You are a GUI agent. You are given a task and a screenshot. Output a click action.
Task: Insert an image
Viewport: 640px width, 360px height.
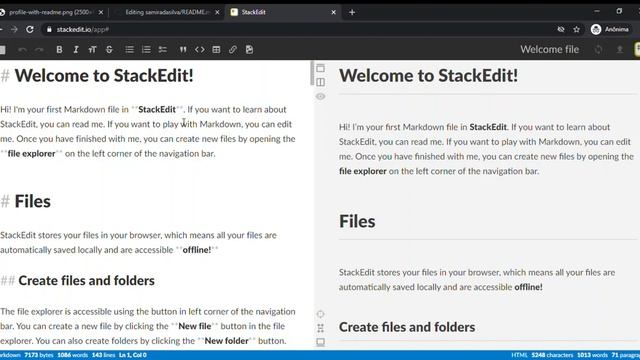point(249,50)
